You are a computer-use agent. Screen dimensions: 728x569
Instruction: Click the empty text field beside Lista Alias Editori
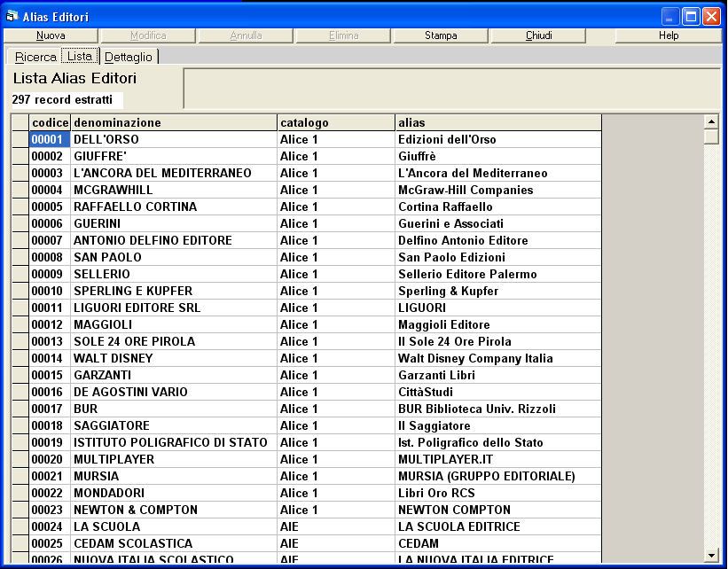coord(452,88)
